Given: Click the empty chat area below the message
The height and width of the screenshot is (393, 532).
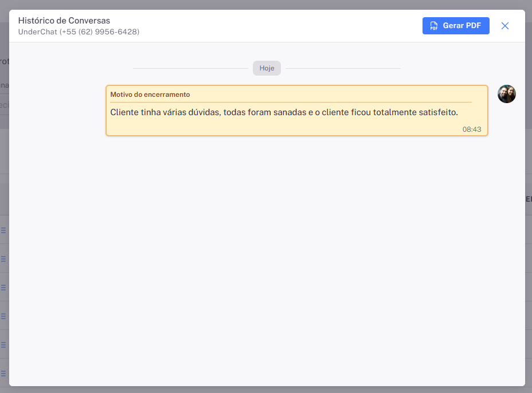Looking at the screenshot, I should point(267,258).
